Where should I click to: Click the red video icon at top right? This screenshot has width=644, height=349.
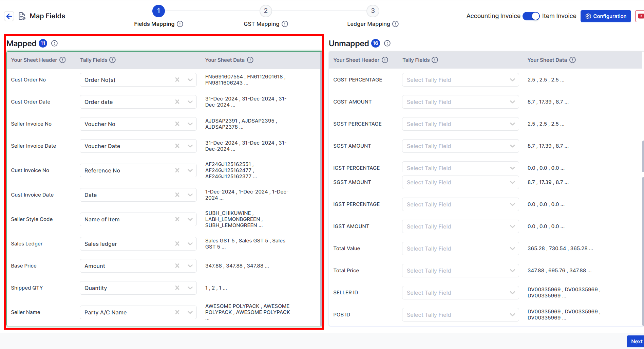tap(640, 16)
